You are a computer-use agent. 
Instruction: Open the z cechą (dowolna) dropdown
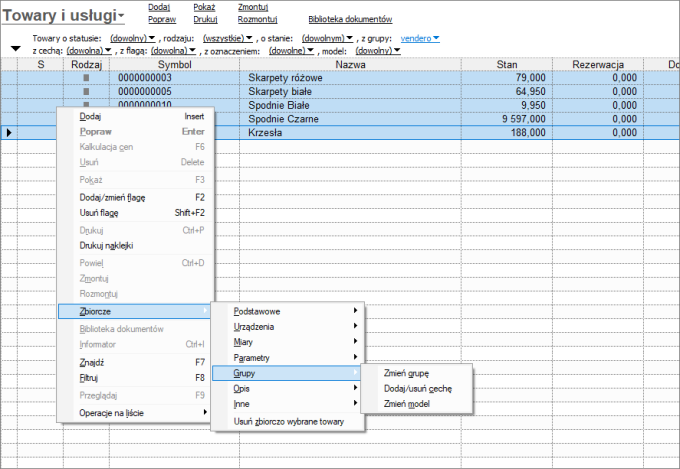89,51
